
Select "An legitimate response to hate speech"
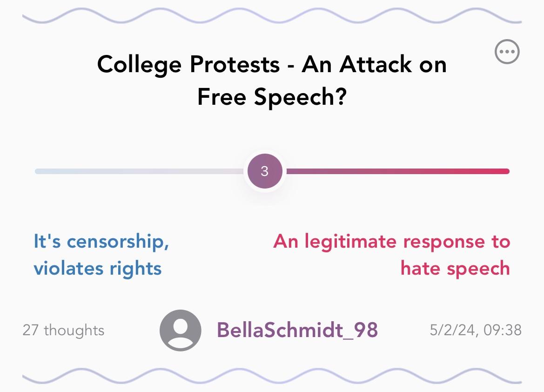[x=392, y=255]
